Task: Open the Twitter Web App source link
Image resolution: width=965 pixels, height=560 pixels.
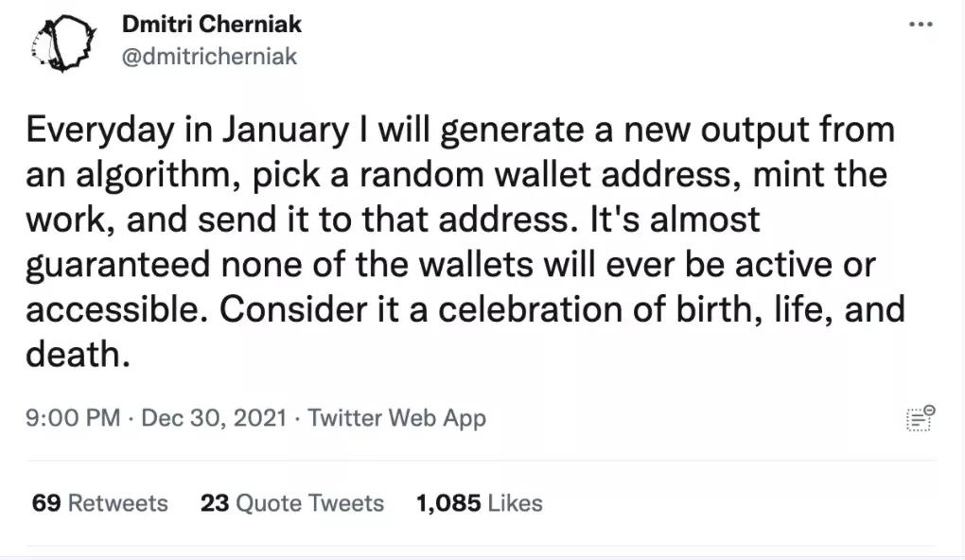Action: pos(397,417)
